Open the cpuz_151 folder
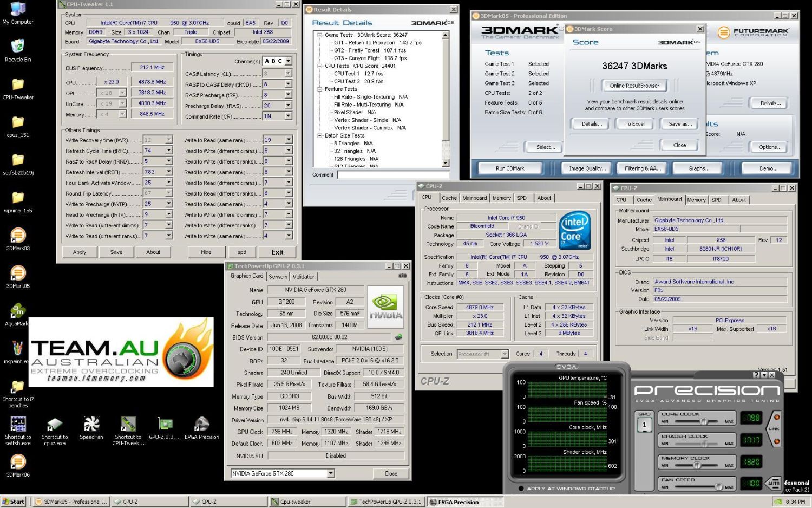812x508 pixels. (x=18, y=127)
